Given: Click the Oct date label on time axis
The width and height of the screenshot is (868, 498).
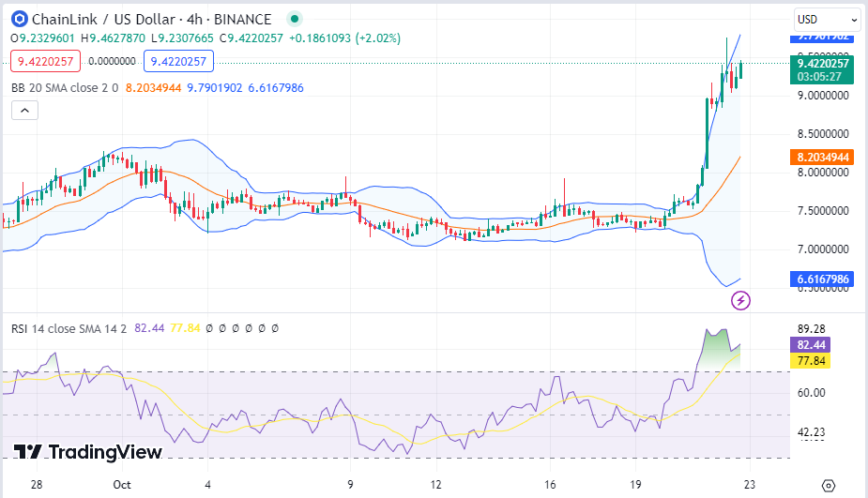Looking at the screenshot, I should tap(122, 485).
